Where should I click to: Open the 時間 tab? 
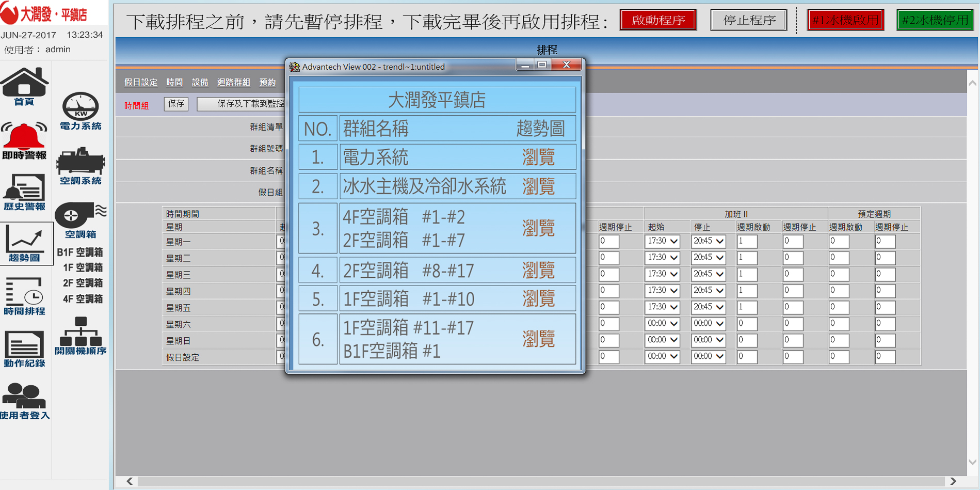174,82
